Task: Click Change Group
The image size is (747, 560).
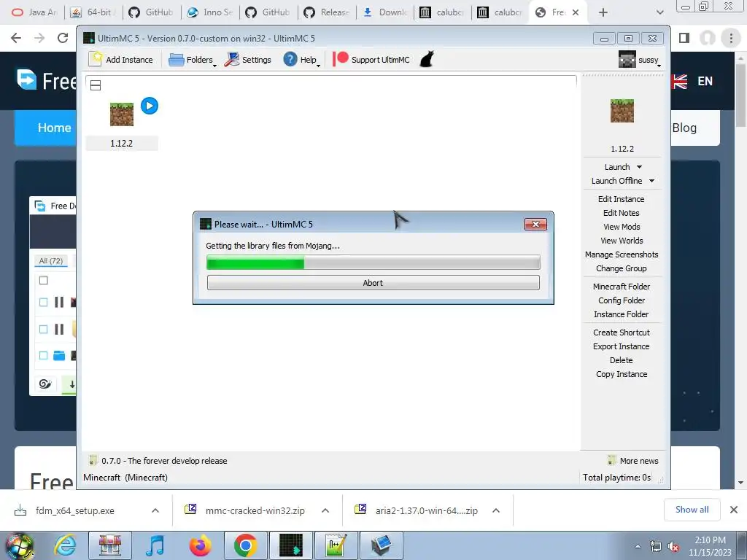Action: point(622,268)
